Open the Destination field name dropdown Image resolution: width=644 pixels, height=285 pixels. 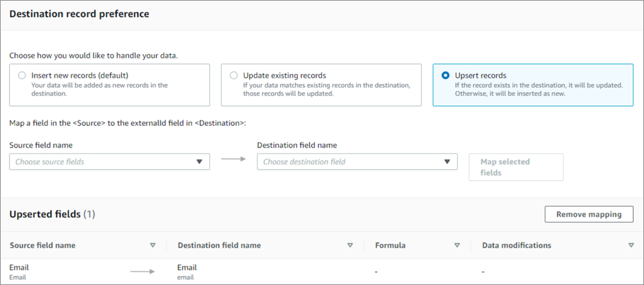click(356, 161)
